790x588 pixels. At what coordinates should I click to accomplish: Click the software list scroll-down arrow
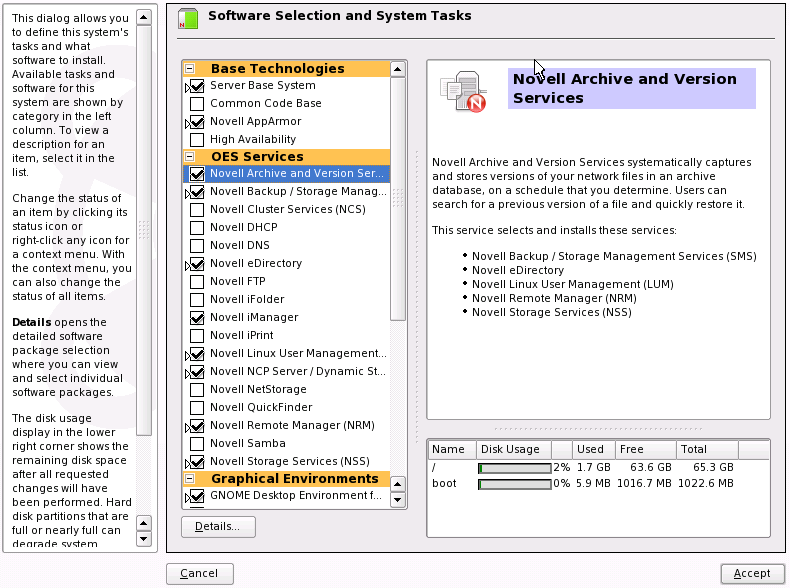pyautogui.click(x=397, y=498)
